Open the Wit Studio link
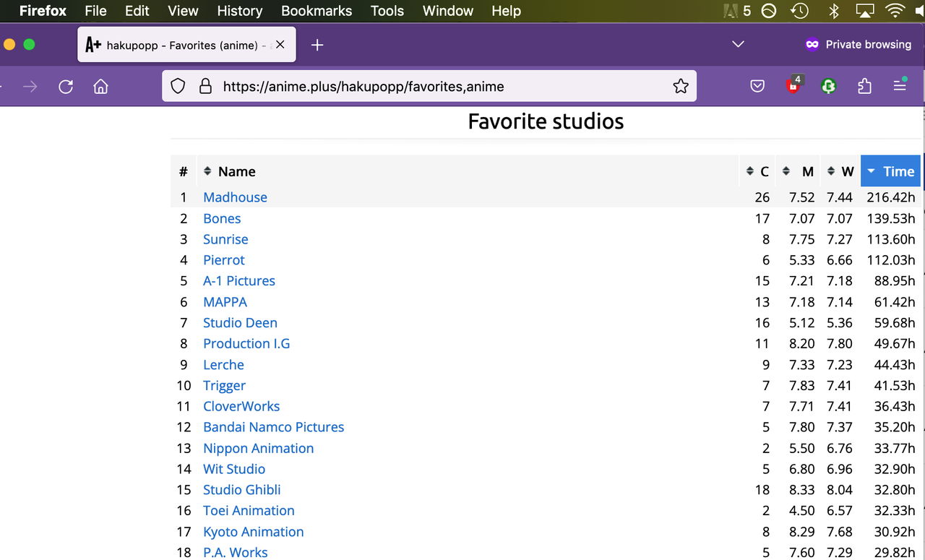The image size is (925, 560). (234, 470)
